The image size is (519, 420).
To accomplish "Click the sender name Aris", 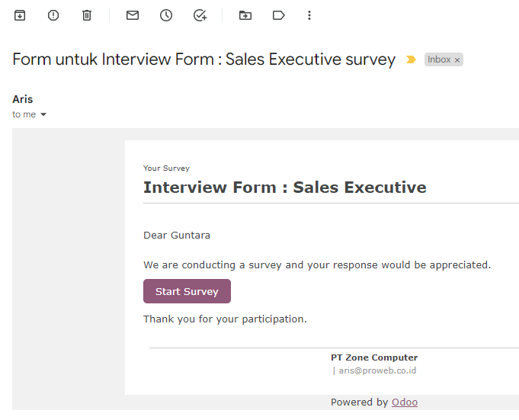I will (x=23, y=99).
